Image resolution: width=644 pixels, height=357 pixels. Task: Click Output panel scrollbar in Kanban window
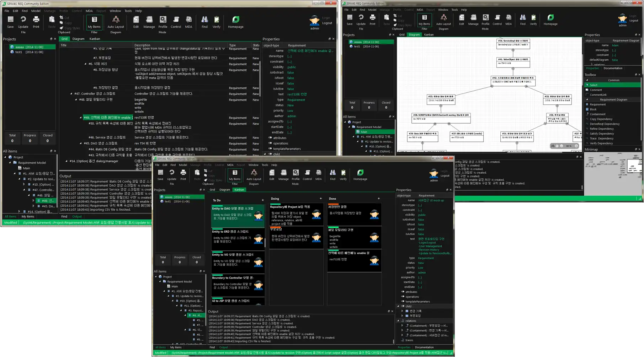pos(394,342)
